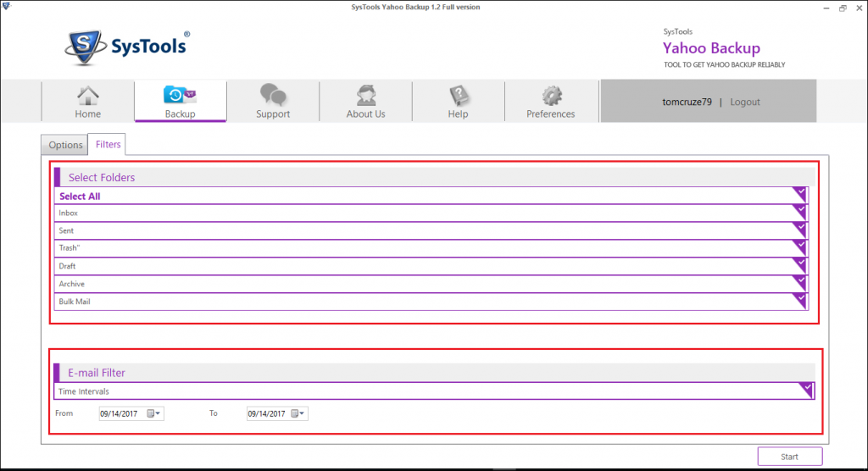Uncheck the Bulk Mail folder checkmark
The height and width of the screenshot is (471, 868).
pos(799,301)
